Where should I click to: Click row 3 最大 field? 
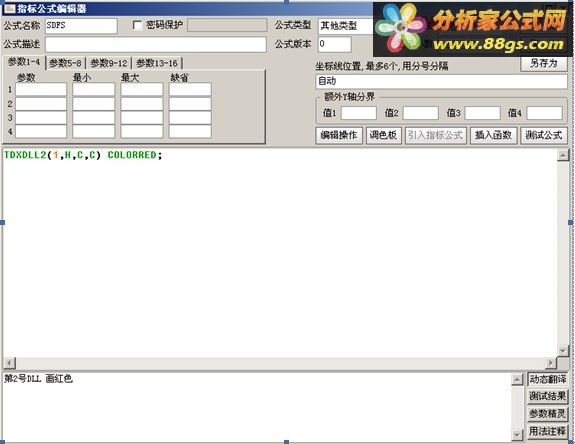pyautogui.click(x=142, y=118)
